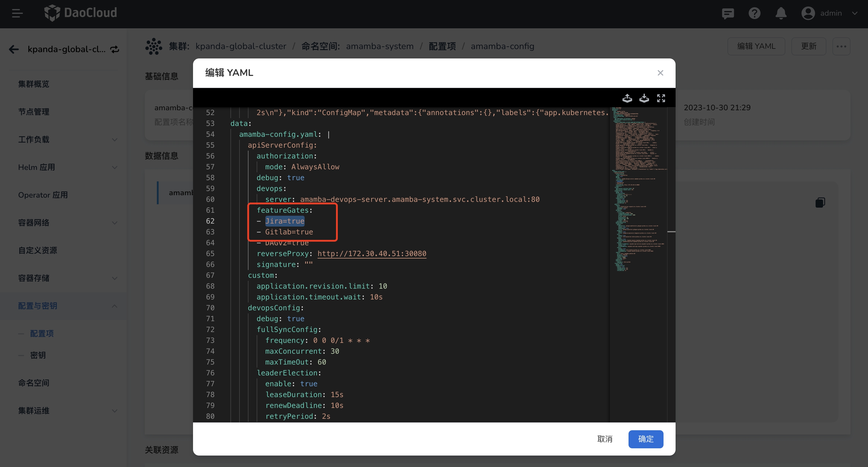Select 密钥 in the sidebar
This screenshot has width=868, height=467.
point(38,355)
